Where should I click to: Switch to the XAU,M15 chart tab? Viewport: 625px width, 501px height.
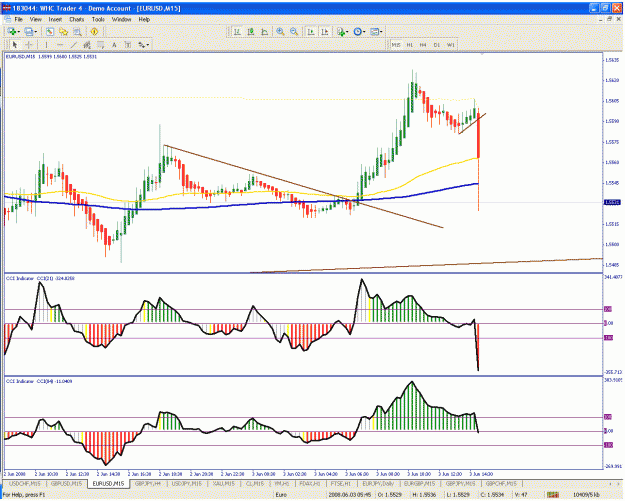[x=223, y=483]
